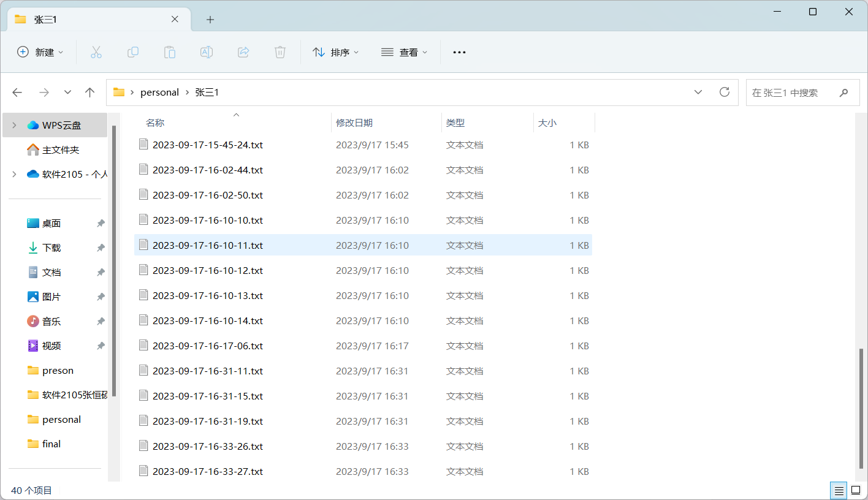Unpin 桌面 using its pin icon

(101, 223)
